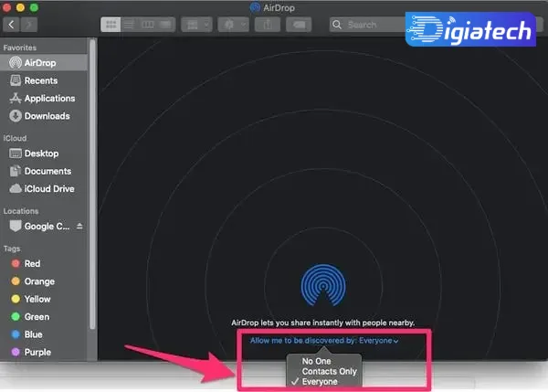Viewport: 548px width, 392px height.
Task: Go back in Finder history
Action: [11, 25]
